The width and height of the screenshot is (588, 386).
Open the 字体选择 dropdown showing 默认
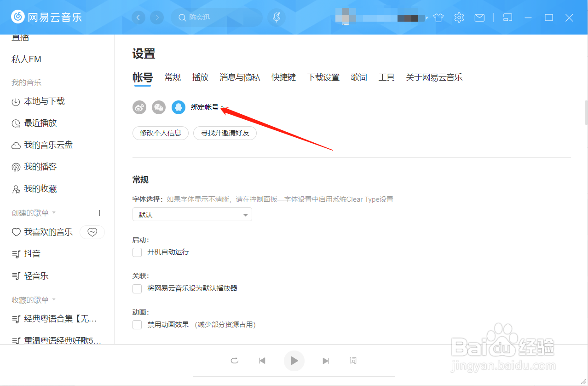192,215
